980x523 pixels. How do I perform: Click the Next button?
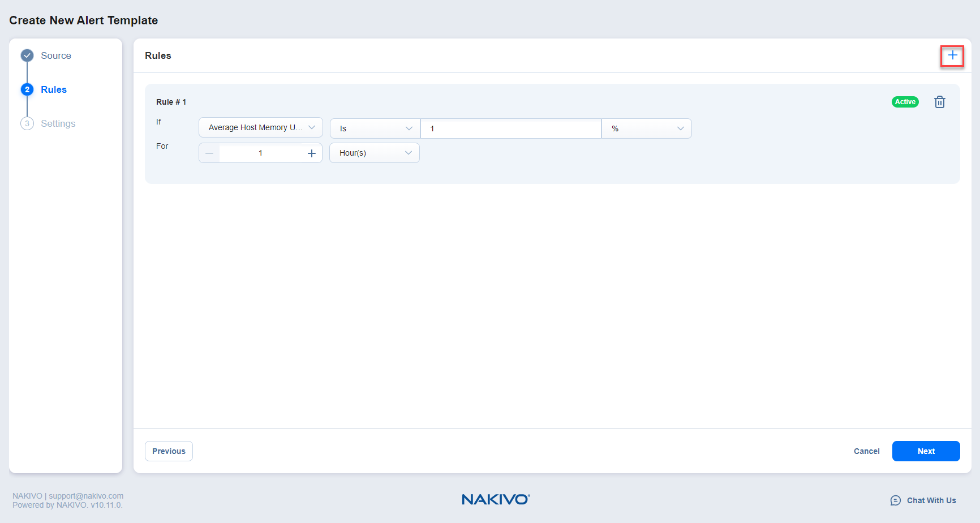pos(926,451)
